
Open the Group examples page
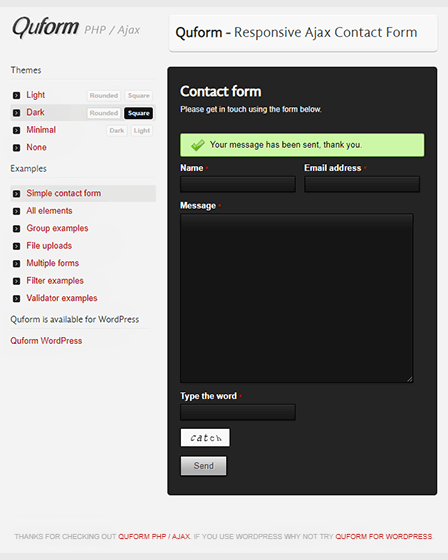pyautogui.click(x=57, y=228)
